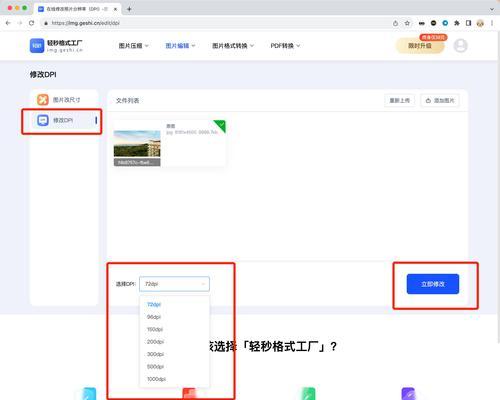Go forward with the browser forward arrow
Viewport: 500px width, 400px height.
(20, 23)
